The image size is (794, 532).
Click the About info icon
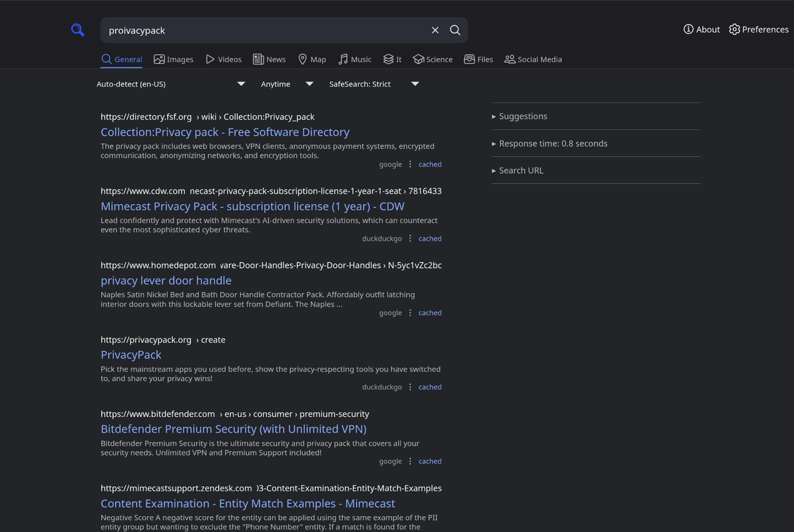pyautogui.click(x=688, y=29)
